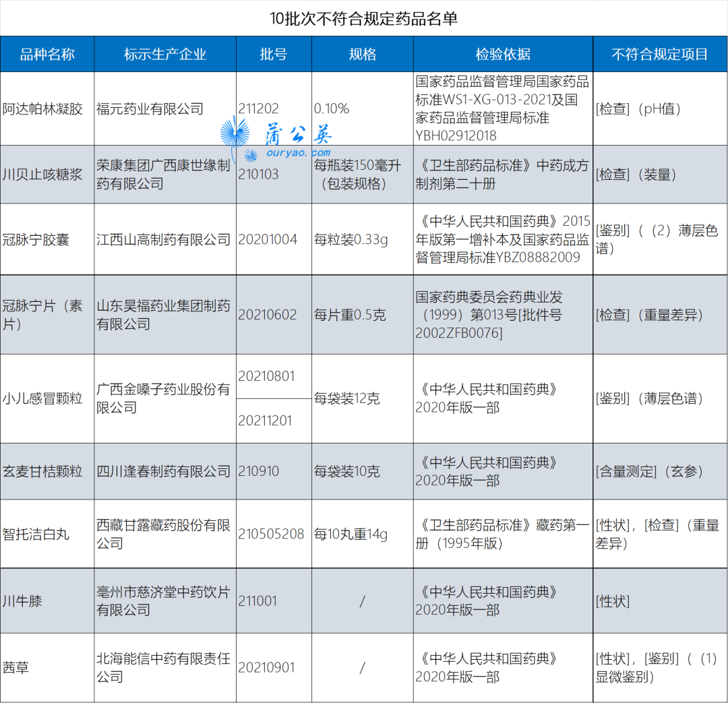
Task: Select batch number 20201004
Action: (x=274, y=239)
